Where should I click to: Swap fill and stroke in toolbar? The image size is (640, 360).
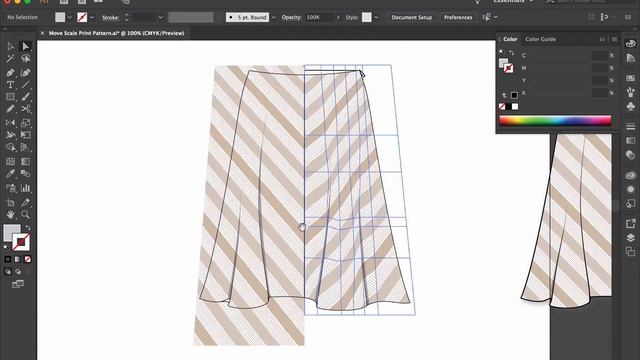coord(28,228)
